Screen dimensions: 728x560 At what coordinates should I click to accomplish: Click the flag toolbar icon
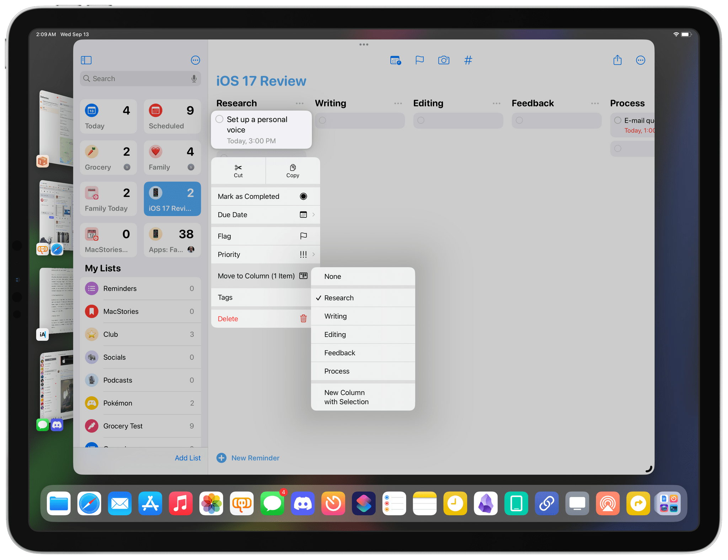(x=419, y=60)
